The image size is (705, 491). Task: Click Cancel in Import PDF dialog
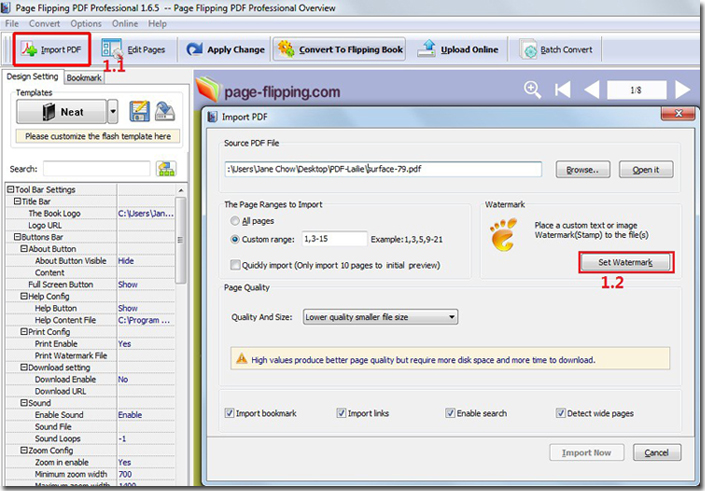coord(657,452)
